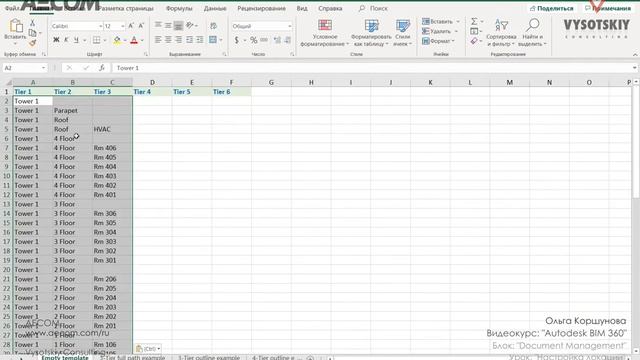
Task: Collapse the ribbon chevron
Action: tap(635, 54)
